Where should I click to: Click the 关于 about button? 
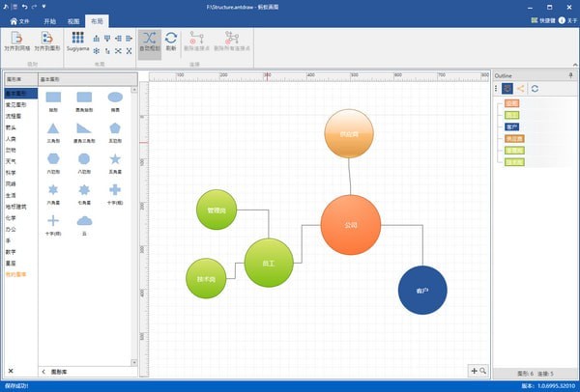(565, 20)
